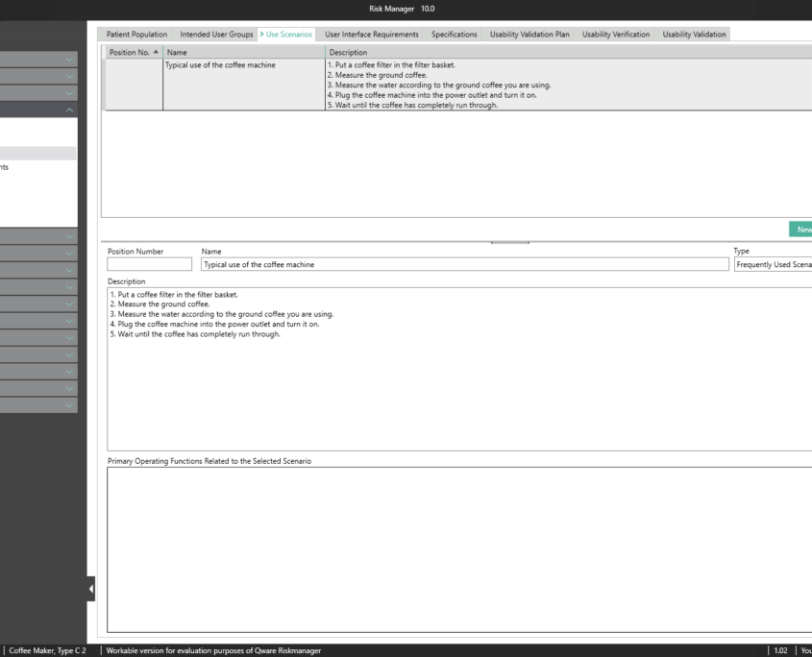Focus the Name text field in the form
Screen dimensions: 812x657
[464, 264]
